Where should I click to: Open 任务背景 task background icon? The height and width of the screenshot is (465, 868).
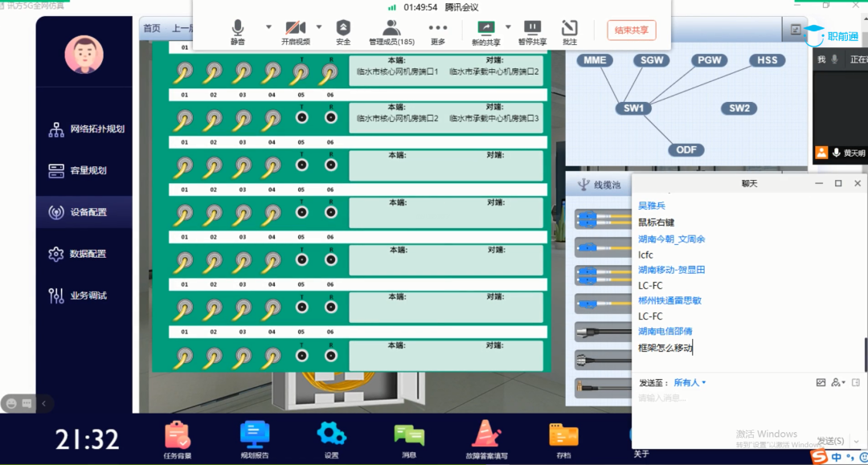tap(178, 436)
